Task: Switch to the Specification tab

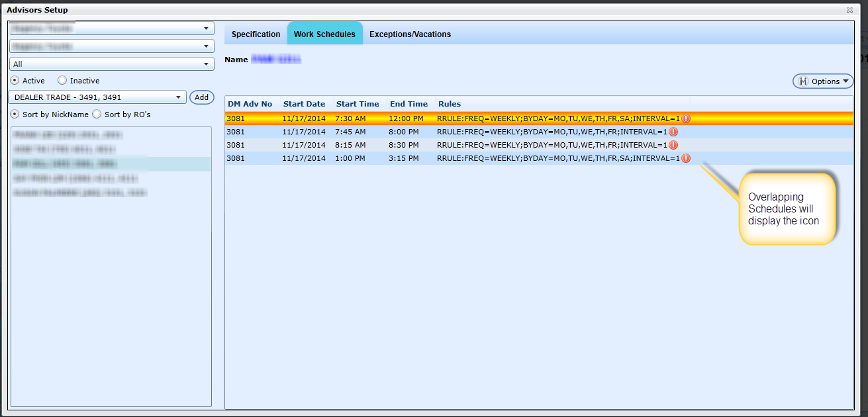Action: (x=256, y=34)
